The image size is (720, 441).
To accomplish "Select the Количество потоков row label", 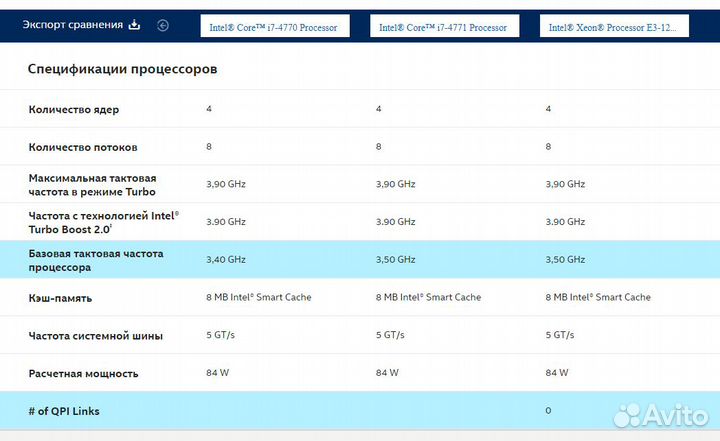I will click(x=83, y=147).
